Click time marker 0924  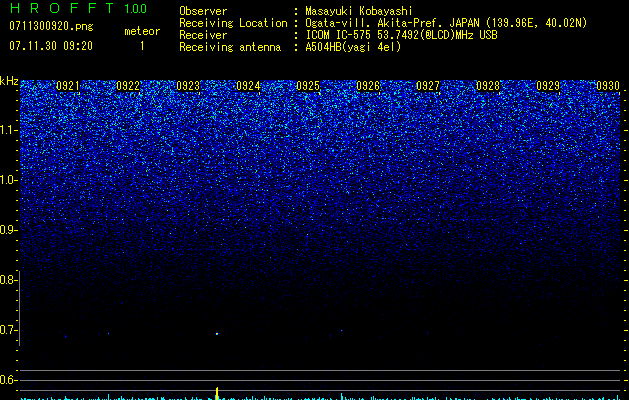248,86
